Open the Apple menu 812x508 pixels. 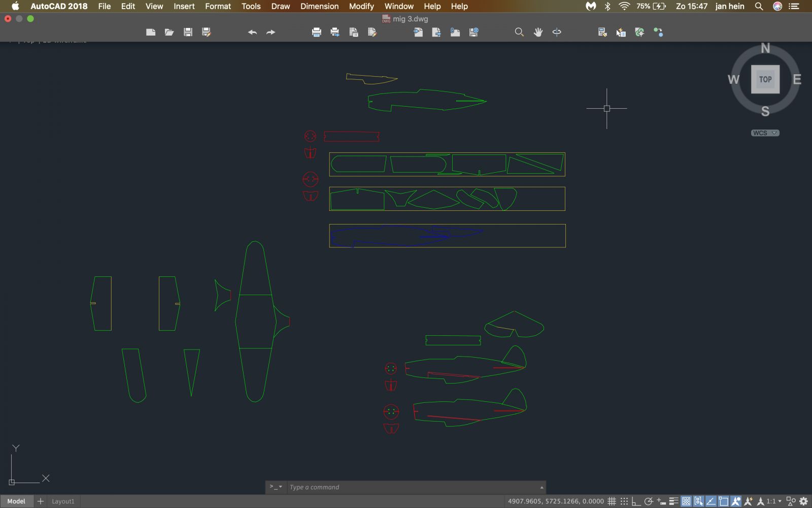[x=15, y=6]
